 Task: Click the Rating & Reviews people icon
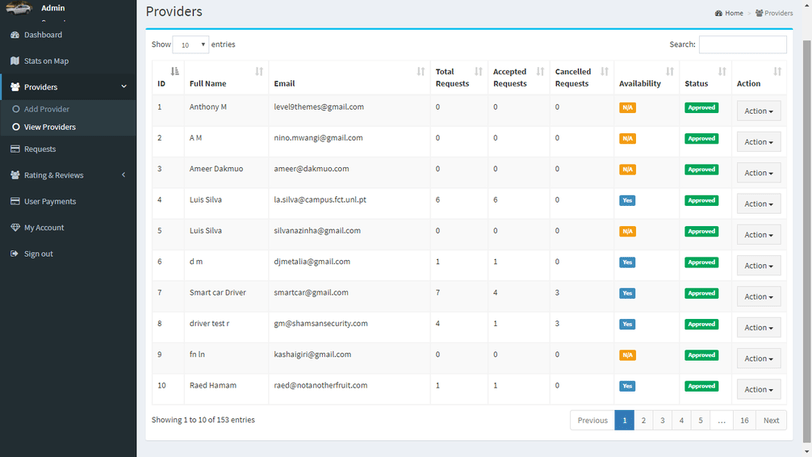point(15,175)
